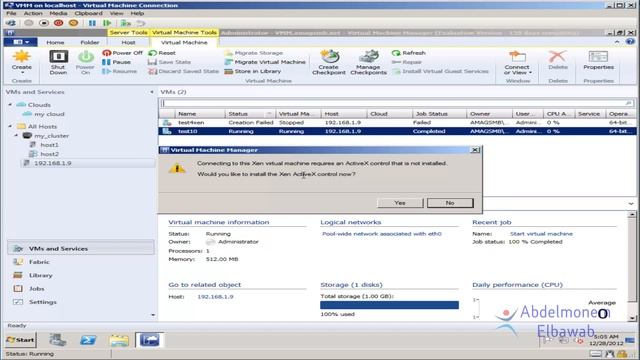Open Pool-wide network associated with eth0
640x360 pixels.
click(382, 234)
